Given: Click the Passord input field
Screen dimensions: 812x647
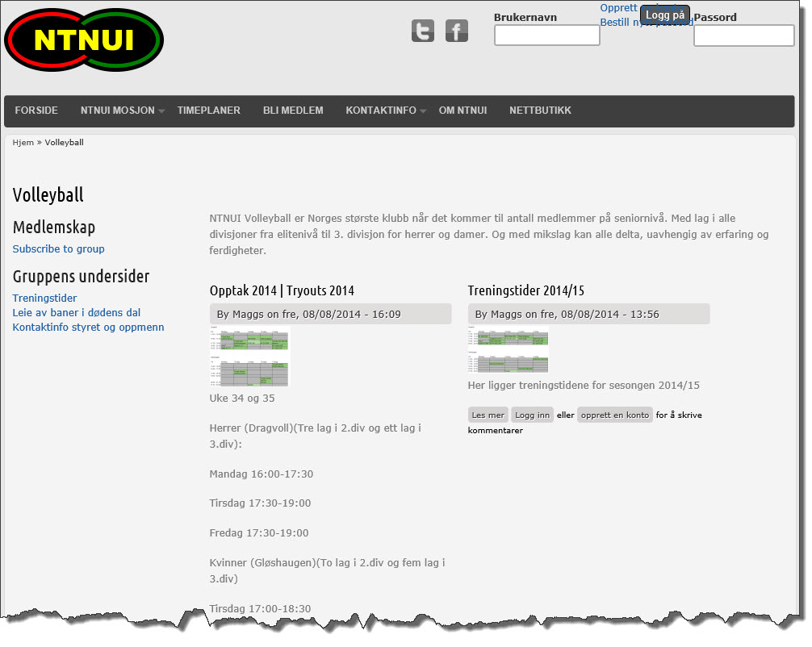Looking at the screenshot, I should tap(743, 35).
